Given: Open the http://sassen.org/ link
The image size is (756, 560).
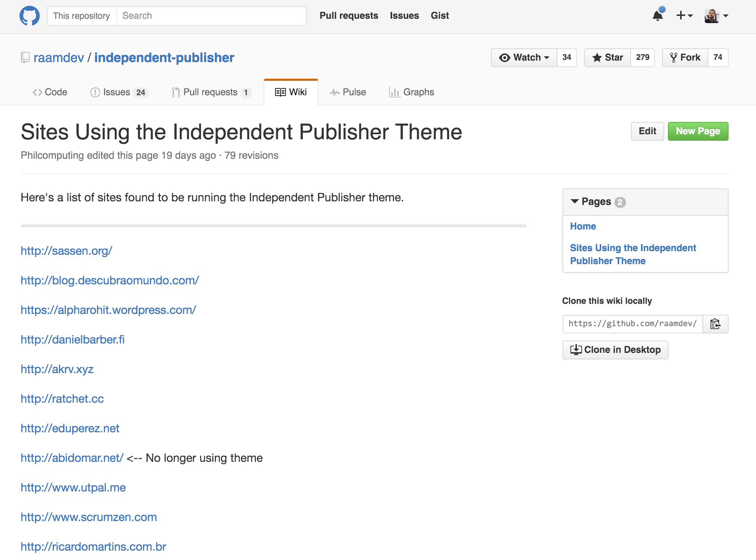Looking at the screenshot, I should (66, 251).
